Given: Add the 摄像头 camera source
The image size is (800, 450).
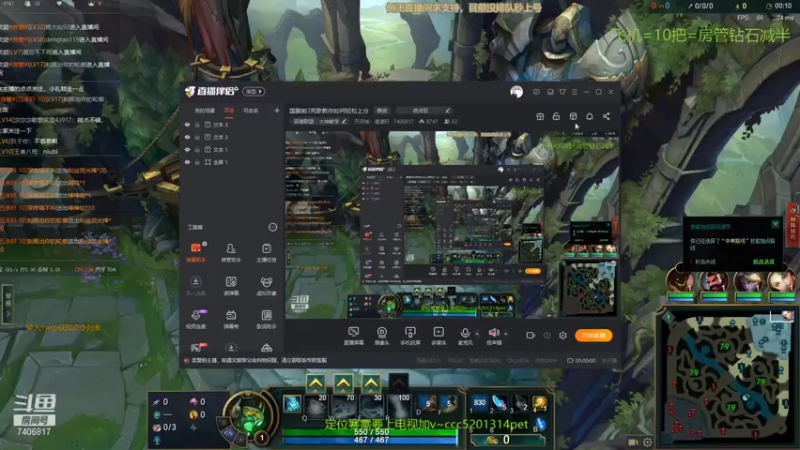Looking at the screenshot, I should pyautogui.click(x=382, y=336).
